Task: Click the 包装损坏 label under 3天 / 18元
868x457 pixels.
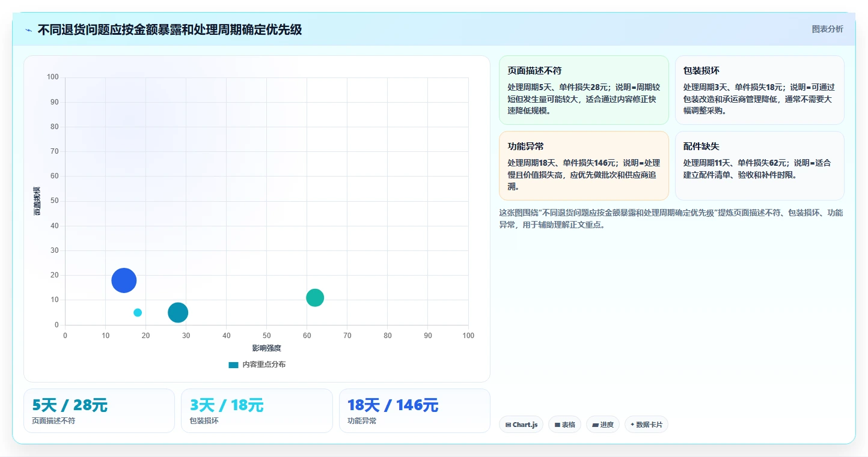Action: coord(204,421)
